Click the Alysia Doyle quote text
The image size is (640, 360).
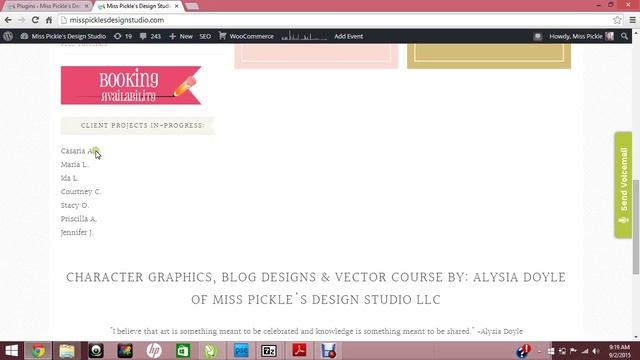[316, 331]
